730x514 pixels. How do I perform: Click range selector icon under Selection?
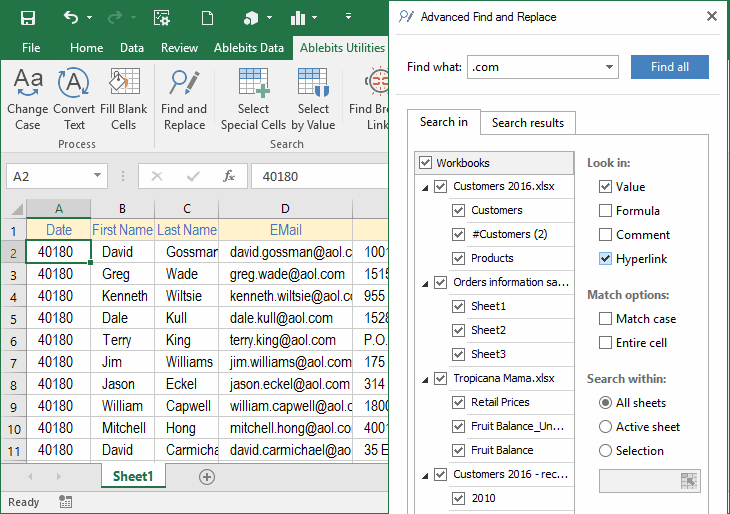pos(689,481)
